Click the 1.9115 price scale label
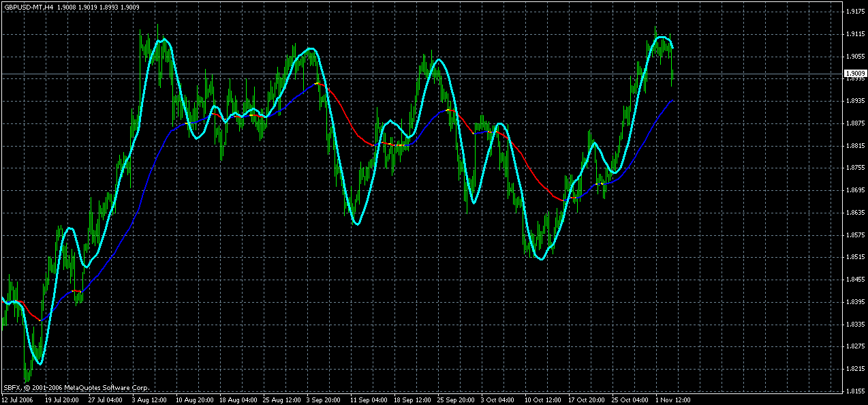The width and height of the screenshot is (868, 405). [x=855, y=34]
